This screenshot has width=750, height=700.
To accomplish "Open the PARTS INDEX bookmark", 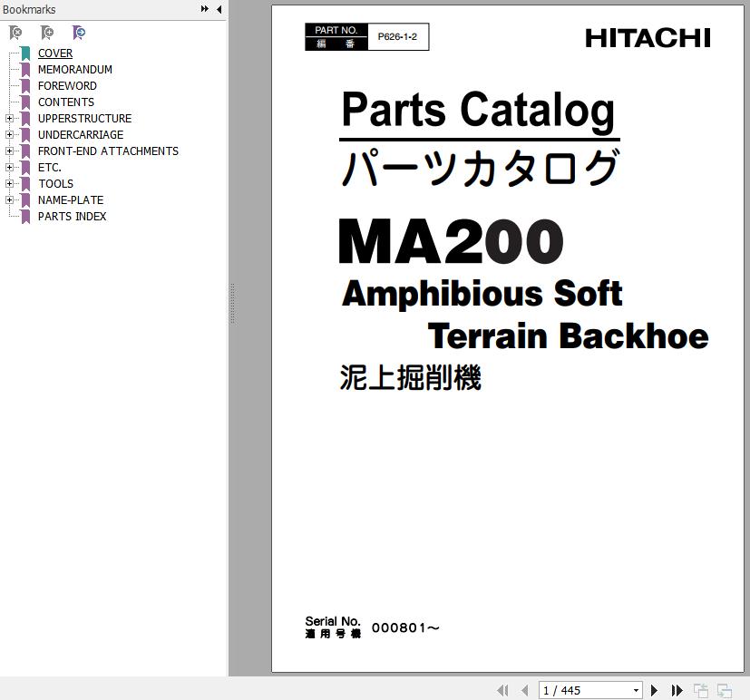I will pos(73,216).
